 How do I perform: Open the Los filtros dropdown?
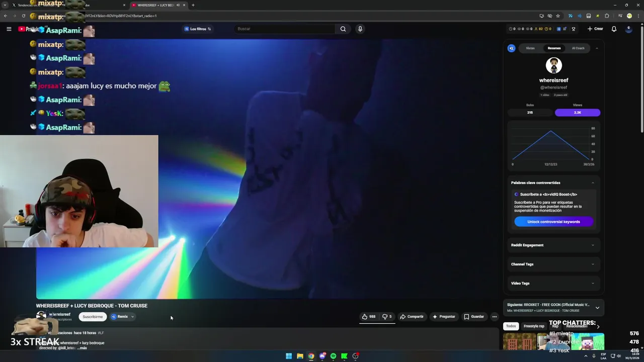tap(198, 29)
